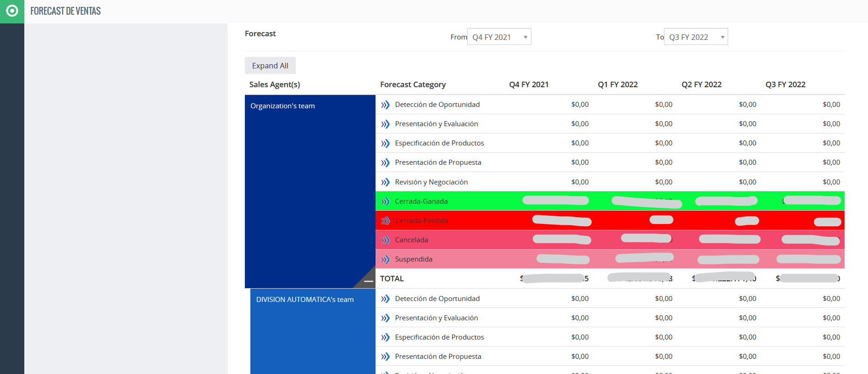Click the Forecast section heading

click(x=260, y=33)
